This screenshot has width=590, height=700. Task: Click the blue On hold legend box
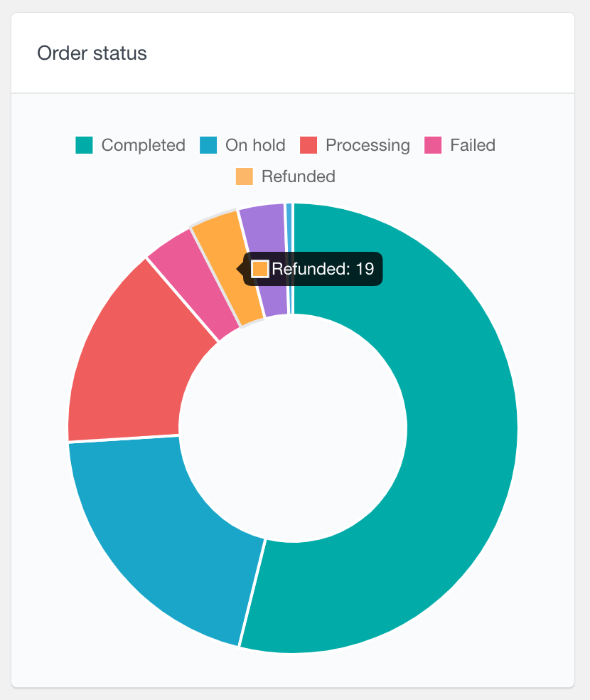pyautogui.click(x=208, y=145)
